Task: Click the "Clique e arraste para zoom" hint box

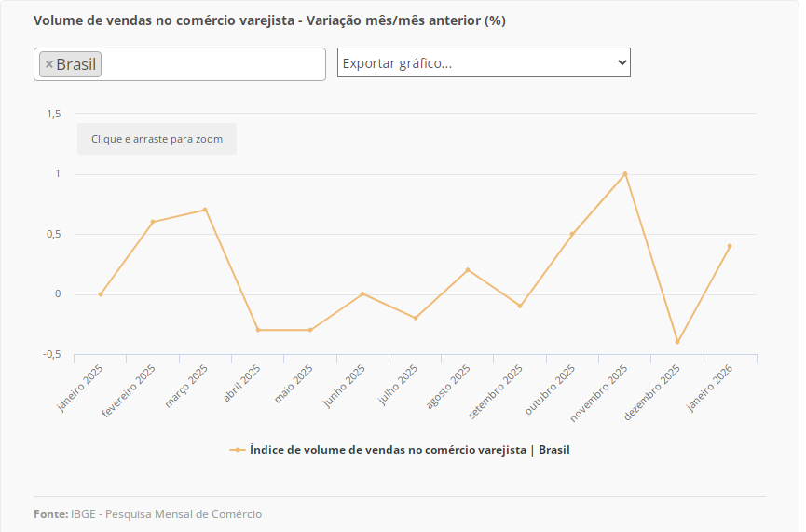Action: [x=157, y=139]
